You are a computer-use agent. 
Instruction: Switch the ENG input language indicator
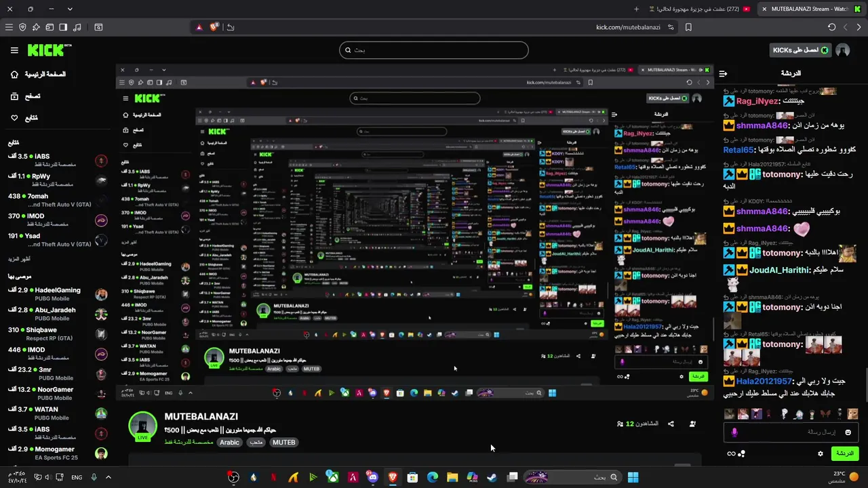(x=77, y=477)
